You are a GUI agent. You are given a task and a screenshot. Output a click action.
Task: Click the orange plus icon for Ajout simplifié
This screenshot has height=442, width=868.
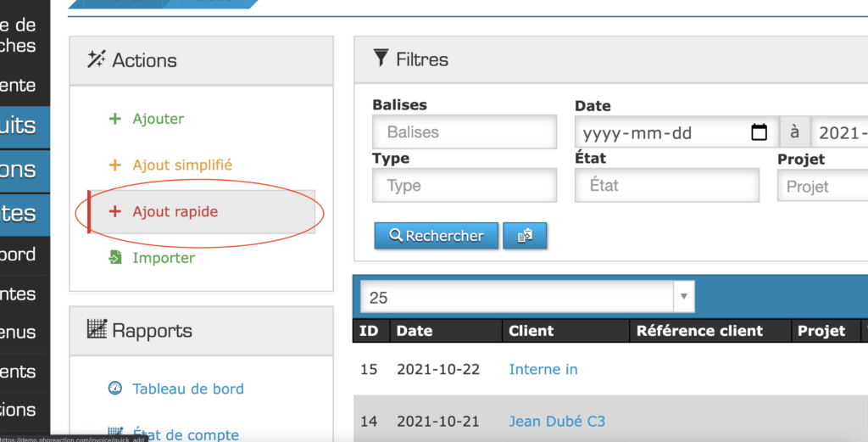(x=115, y=165)
